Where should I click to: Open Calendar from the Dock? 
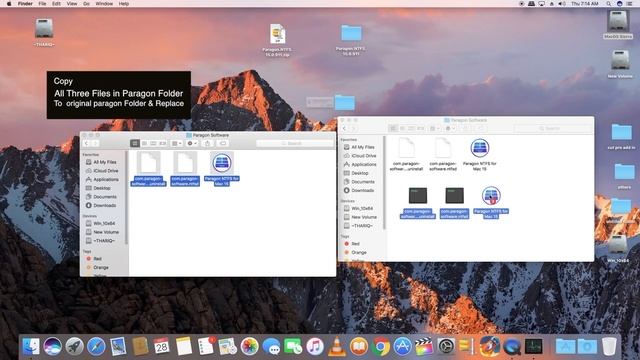[162, 347]
